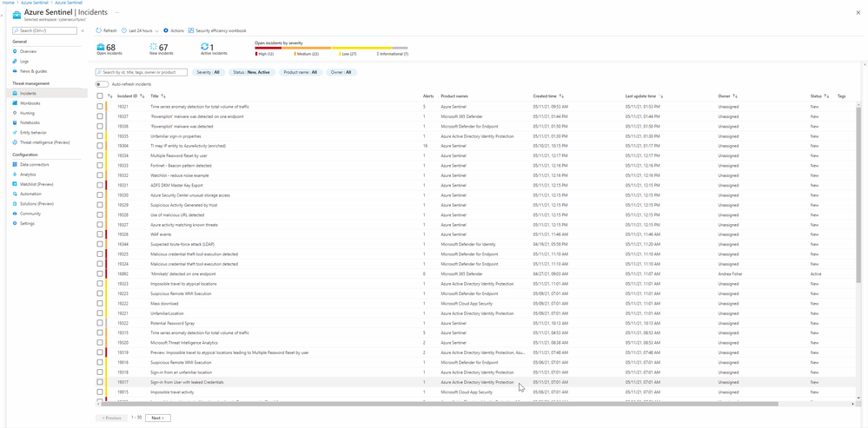Click the Automation gear icon in sidebar
The width and height of the screenshot is (868, 428).
click(15, 194)
